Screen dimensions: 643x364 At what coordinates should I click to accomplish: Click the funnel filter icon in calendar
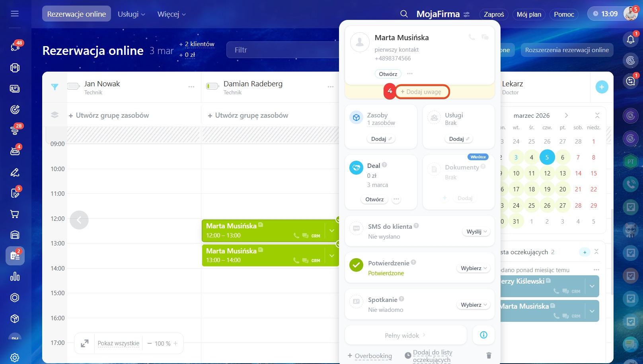click(55, 87)
